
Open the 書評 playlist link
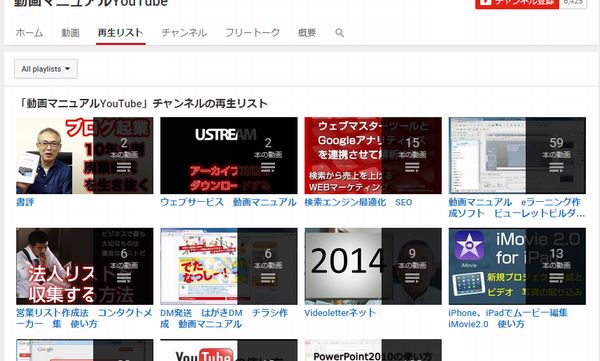(x=25, y=202)
